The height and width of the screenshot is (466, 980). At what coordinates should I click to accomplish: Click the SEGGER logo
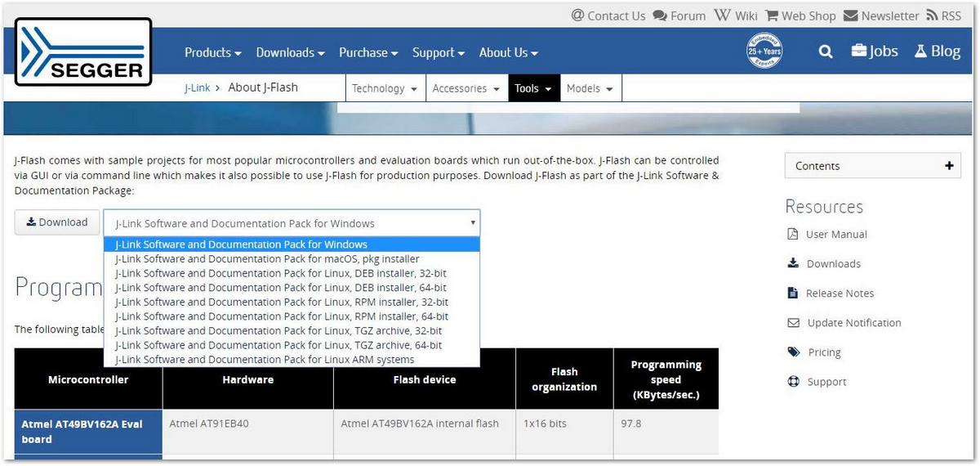pos(83,52)
